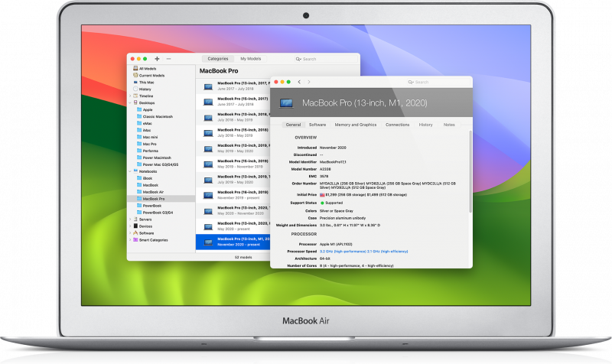Collapse the Desktops disclosure arrow
This screenshot has height=364, width=612.
coord(130,103)
